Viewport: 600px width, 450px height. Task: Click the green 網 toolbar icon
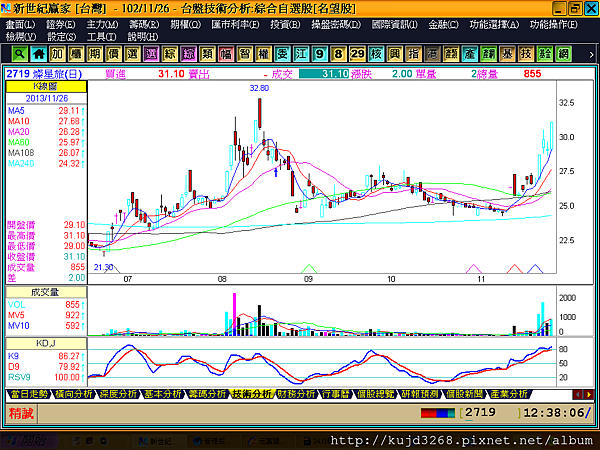563,54
